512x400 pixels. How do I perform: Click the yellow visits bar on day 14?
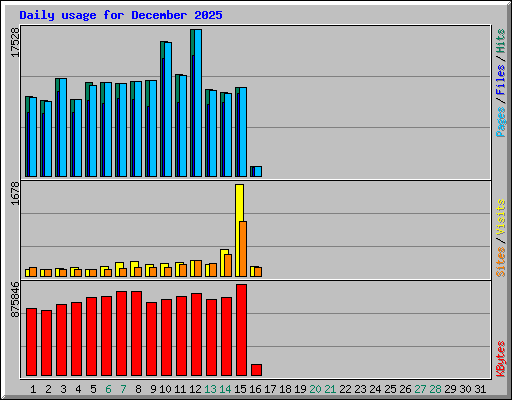224,263
